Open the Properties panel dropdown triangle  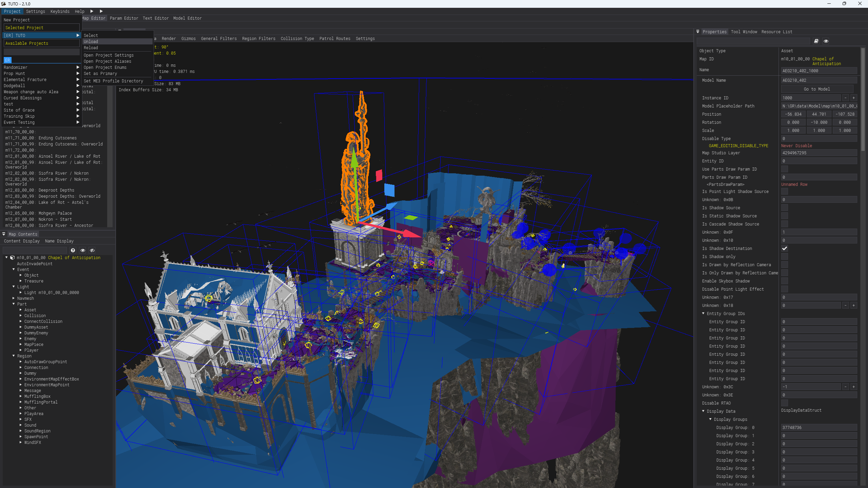(698, 32)
